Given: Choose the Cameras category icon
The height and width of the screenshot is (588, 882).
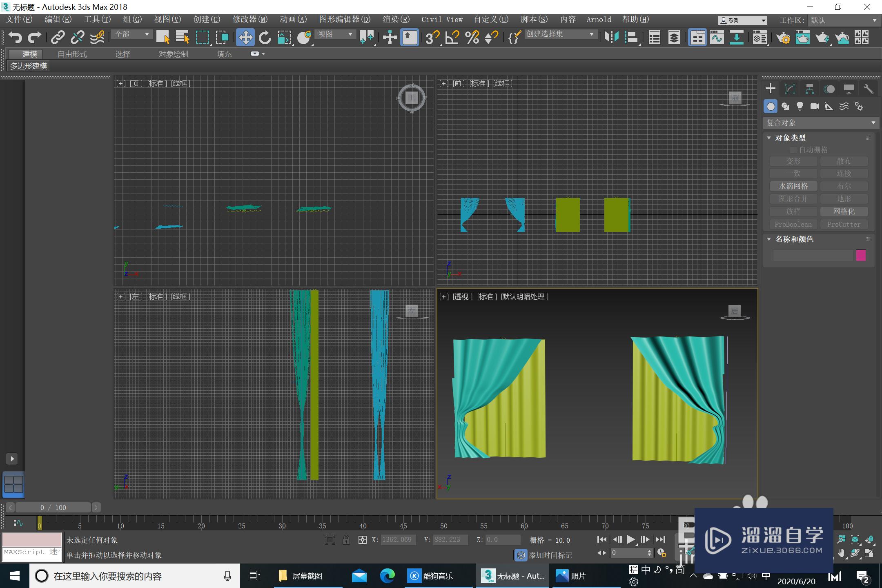Looking at the screenshot, I should [815, 107].
